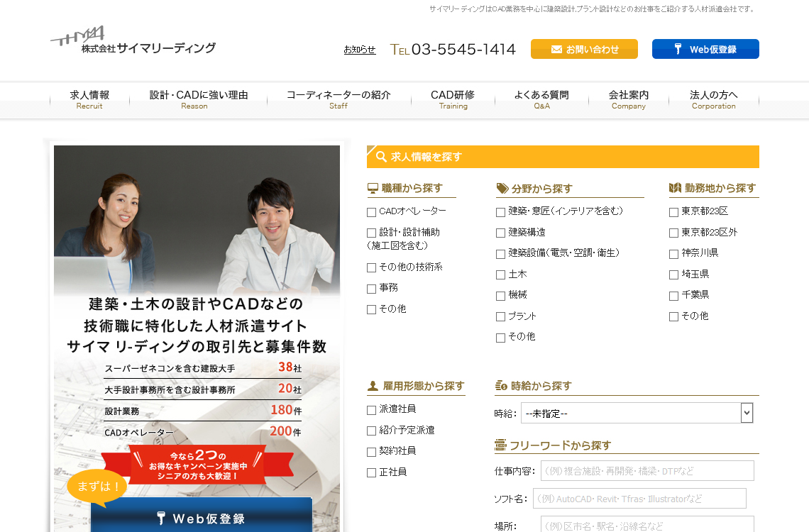Viewport: 809px width, 532px height.
Task: Select the 建築構造 checkbox
Action: [500, 233]
